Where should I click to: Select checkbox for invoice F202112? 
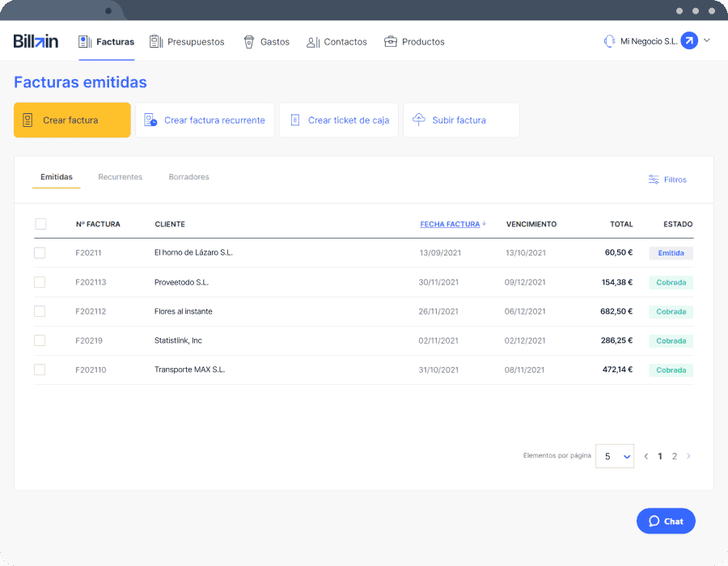[x=40, y=311]
